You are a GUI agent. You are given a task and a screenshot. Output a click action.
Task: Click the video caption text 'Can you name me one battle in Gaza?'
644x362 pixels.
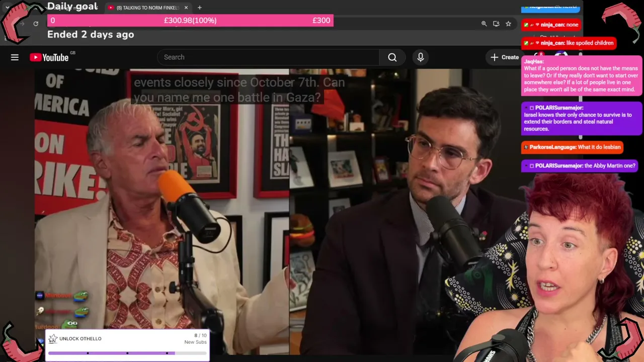239,90
